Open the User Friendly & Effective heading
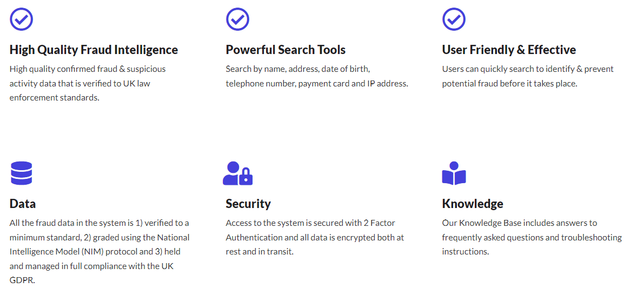 coord(509,50)
